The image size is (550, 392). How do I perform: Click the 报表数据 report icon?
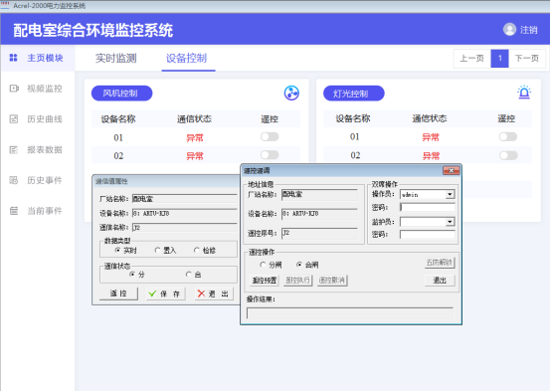[13, 150]
